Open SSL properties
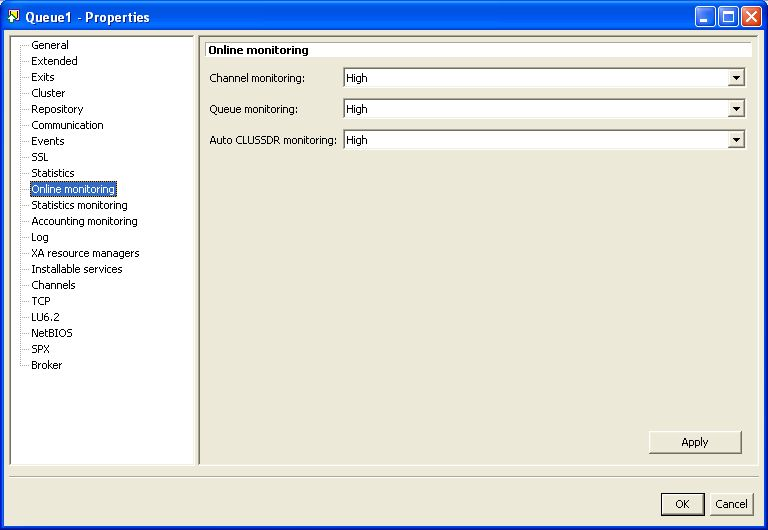 point(39,157)
